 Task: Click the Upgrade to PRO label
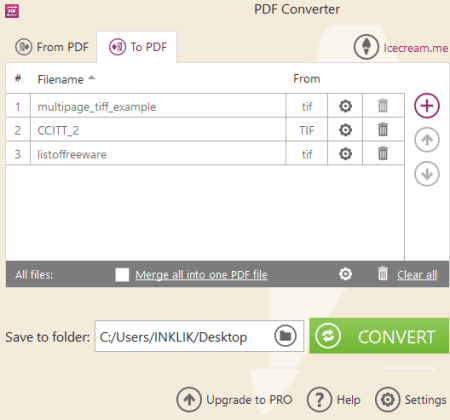[249, 399]
